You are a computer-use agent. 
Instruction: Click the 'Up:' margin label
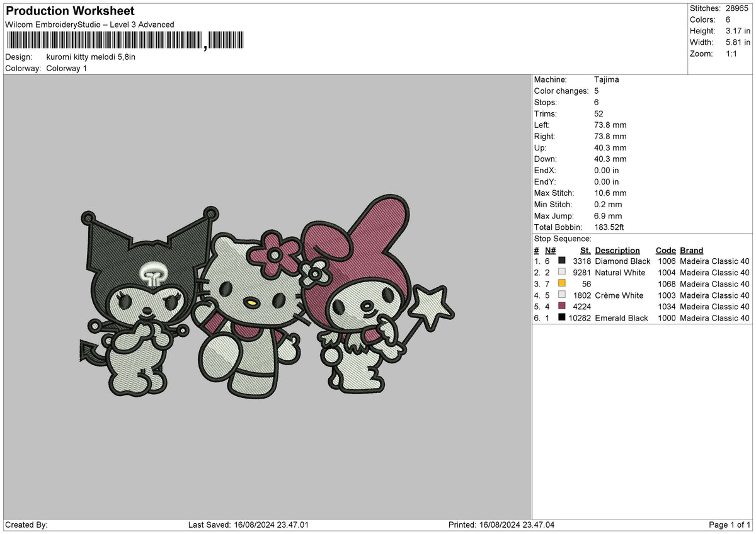click(x=541, y=148)
